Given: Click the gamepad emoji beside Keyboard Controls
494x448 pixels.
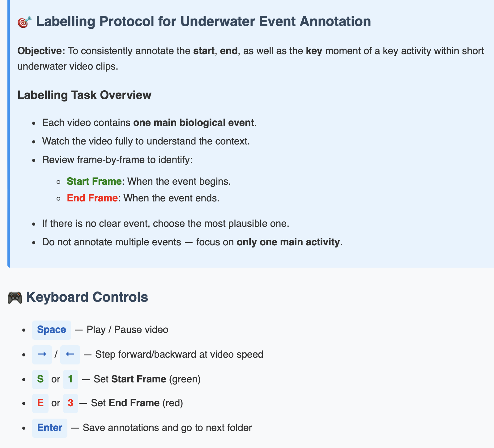Looking at the screenshot, I should point(15,298).
